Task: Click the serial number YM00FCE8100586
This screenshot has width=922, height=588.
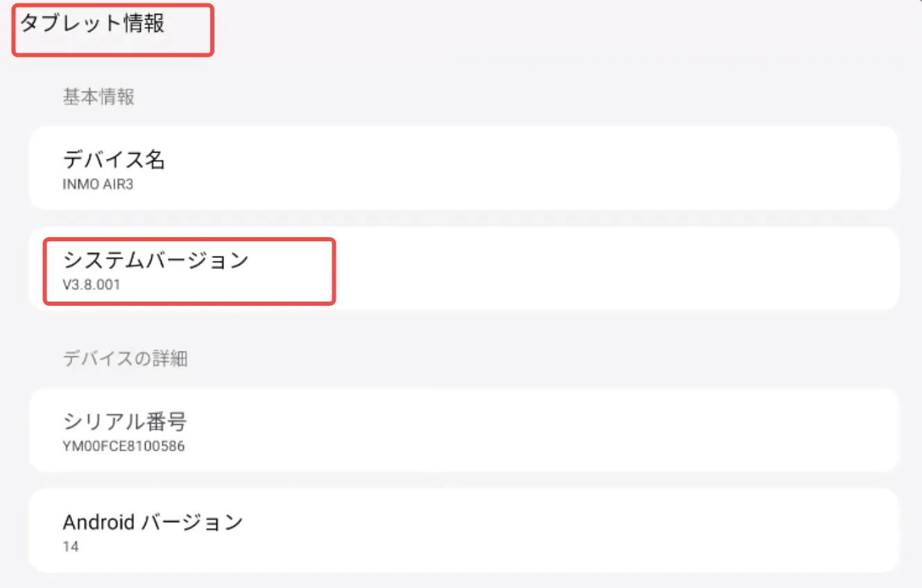Action: (123, 446)
